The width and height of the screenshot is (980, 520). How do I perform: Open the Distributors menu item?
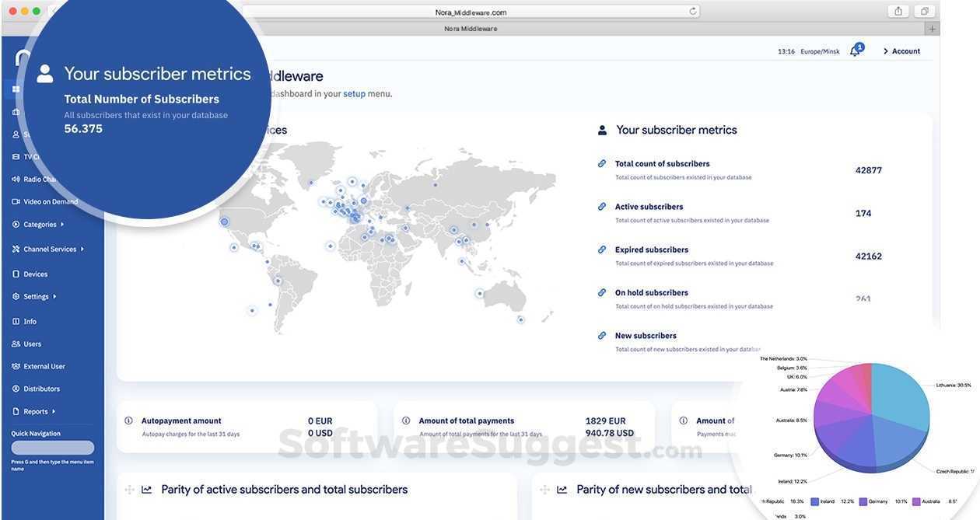tap(41, 389)
